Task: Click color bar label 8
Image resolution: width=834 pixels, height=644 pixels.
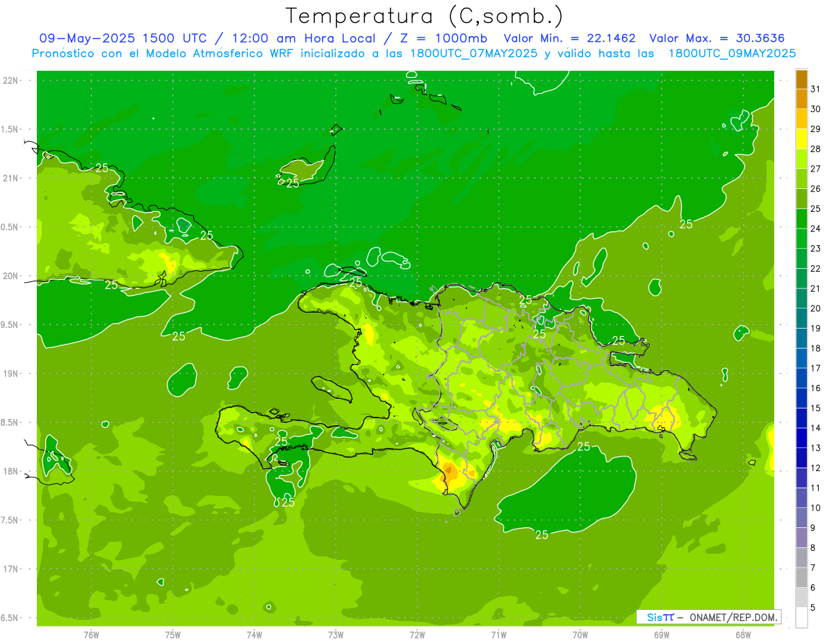Action: [813, 548]
